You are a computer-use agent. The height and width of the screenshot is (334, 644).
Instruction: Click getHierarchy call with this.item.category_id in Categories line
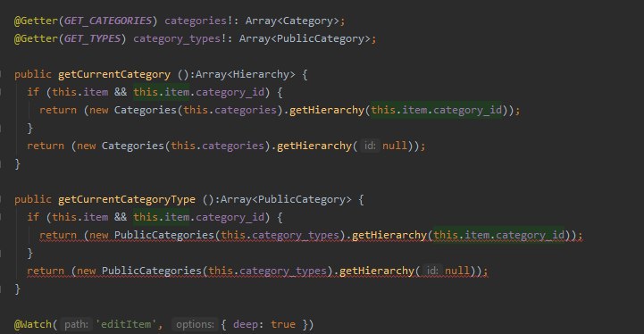coord(327,110)
